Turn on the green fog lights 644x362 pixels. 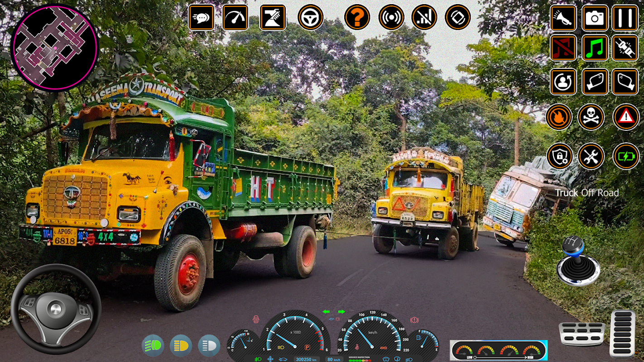tap(153, 346)
